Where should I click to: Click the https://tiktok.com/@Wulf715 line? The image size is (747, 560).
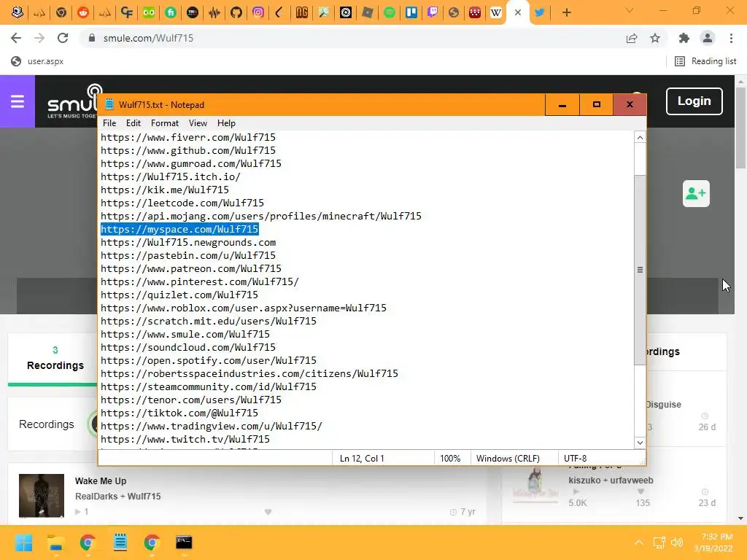[179, 413]
